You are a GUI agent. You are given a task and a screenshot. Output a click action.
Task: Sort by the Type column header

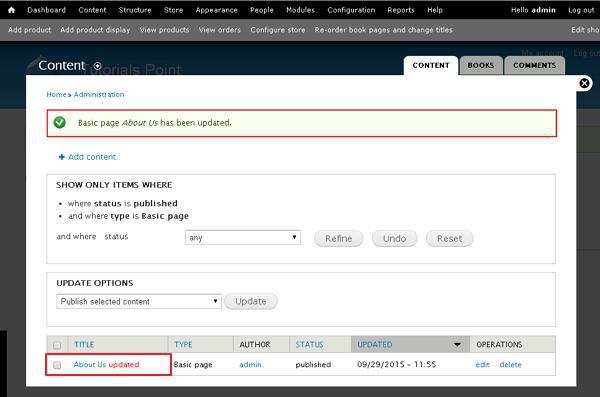[183, 345]
